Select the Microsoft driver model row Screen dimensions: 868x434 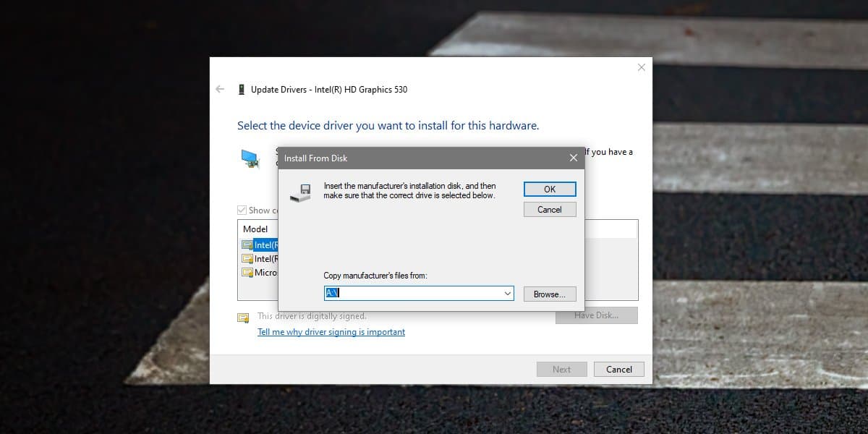259,273
